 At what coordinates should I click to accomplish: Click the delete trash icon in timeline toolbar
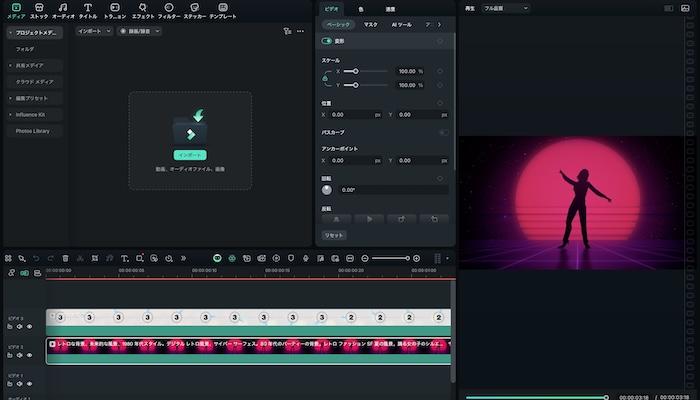coord(65,258)
